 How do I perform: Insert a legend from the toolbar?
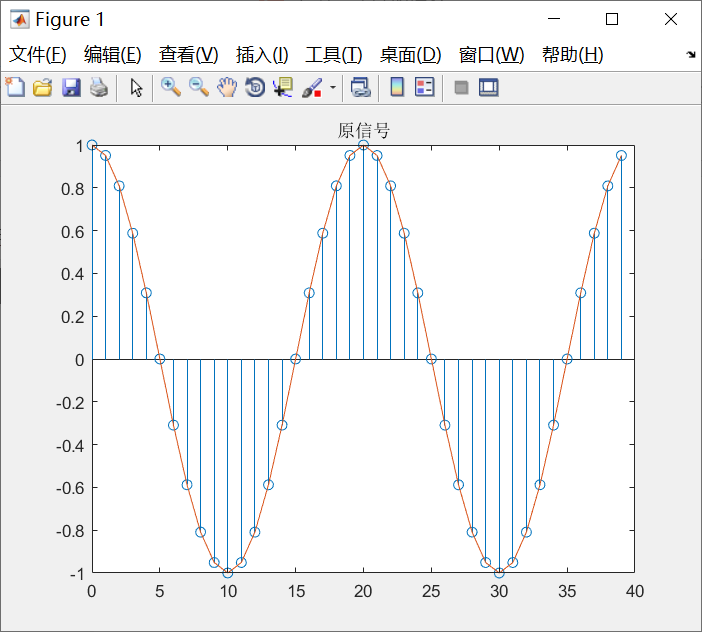coord(424,87)
